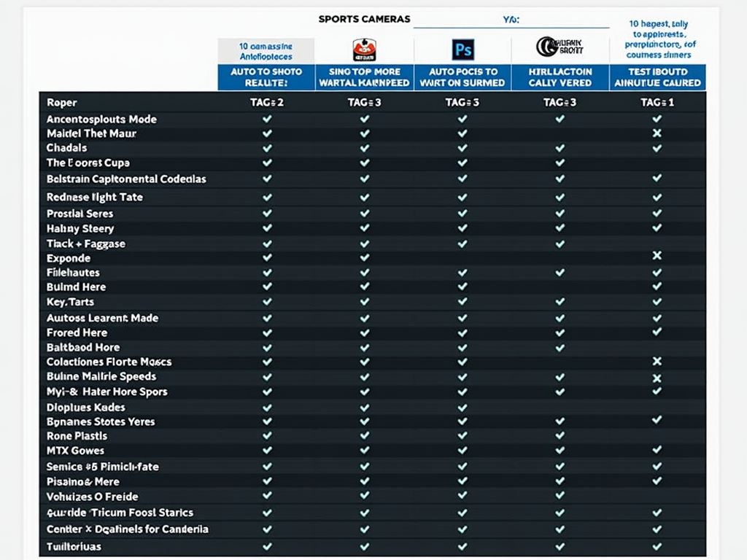
Task: Click the X mark in Colactiones Florte Mascs row
Action: click(x=657, y=361)
